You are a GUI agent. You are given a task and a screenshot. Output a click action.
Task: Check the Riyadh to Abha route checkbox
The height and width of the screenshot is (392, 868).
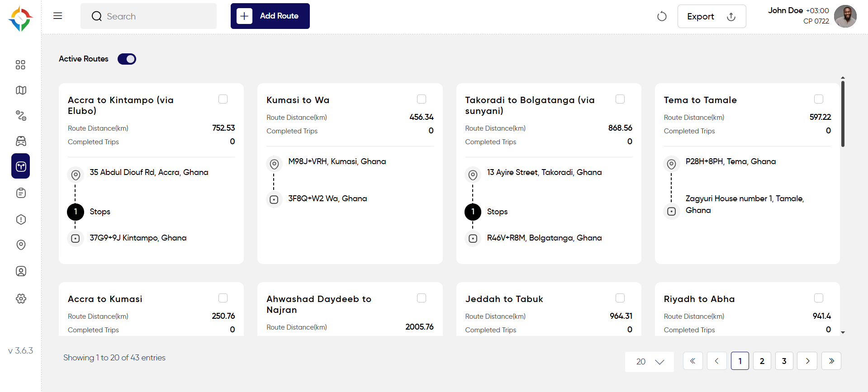tap(819, 298)
